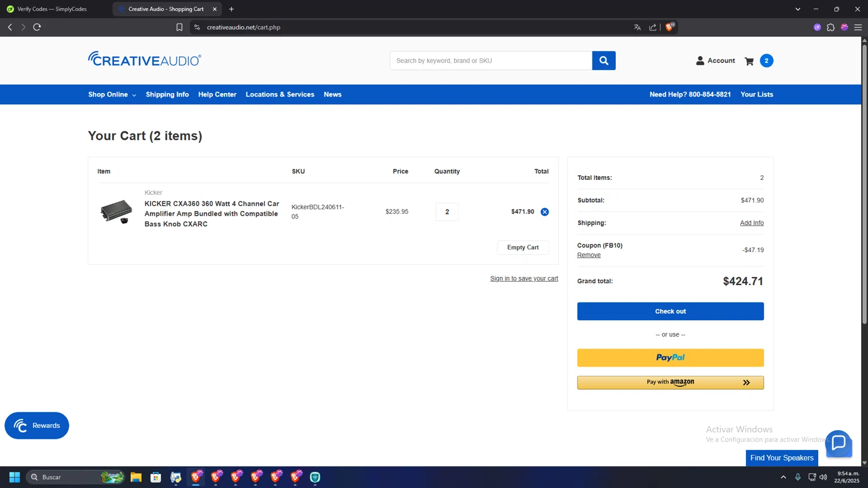Go back with browser back arrow

[10, 27]
